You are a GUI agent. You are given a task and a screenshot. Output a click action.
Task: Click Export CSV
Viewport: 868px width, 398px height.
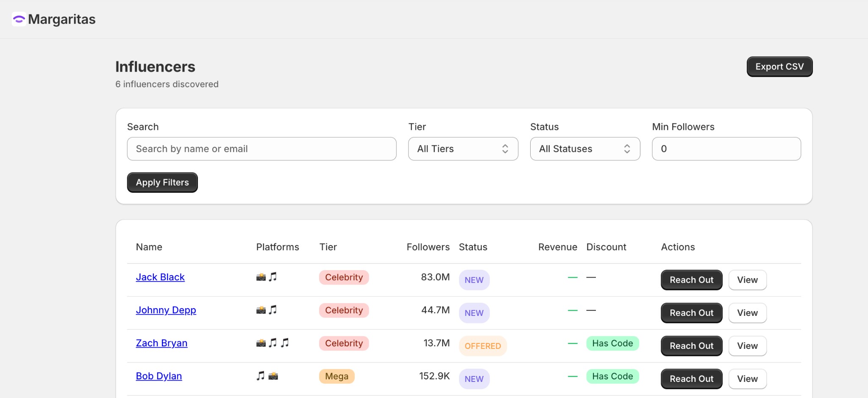tap(779, 66)
